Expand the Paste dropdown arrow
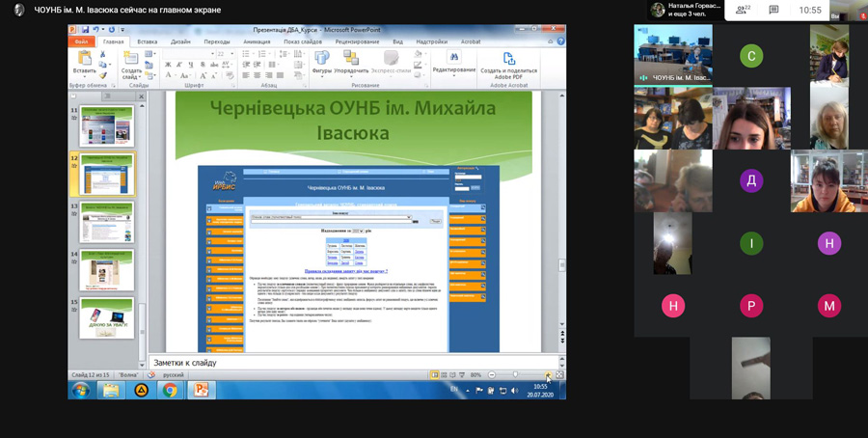This screenshot has width=868, height=438. [84, 78]
